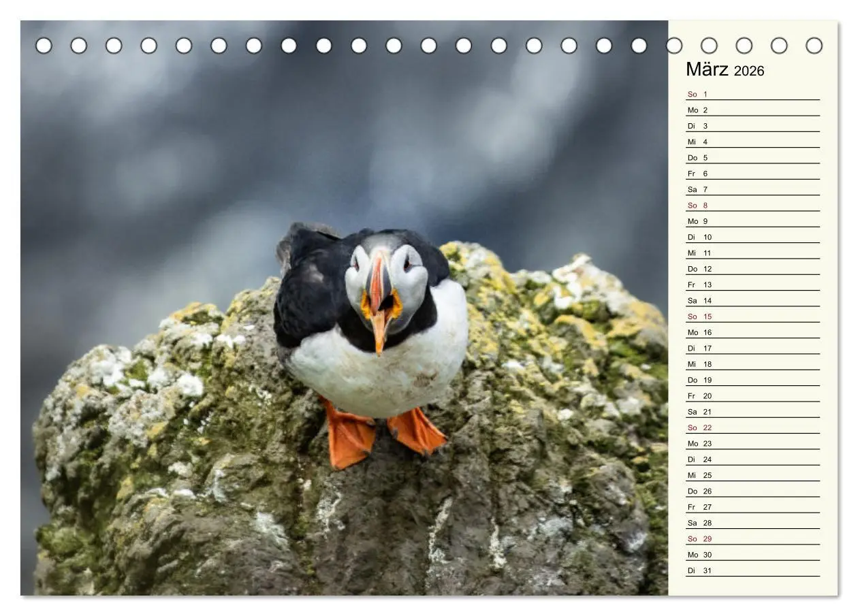Select the 'Di 31' calendar row
The height and width of the screenshot is (616, 858).
(x=752, y=570)
